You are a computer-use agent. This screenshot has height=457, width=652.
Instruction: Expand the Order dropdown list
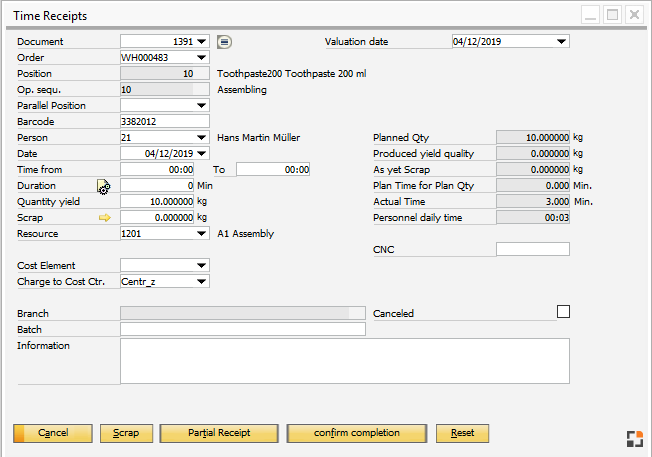[x=202, y=58]
